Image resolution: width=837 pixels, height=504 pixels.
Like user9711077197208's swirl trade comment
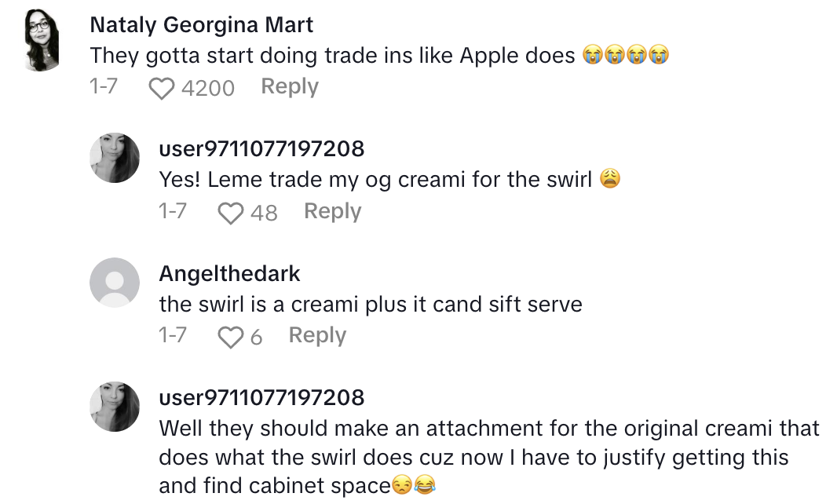tap(230, 212)
